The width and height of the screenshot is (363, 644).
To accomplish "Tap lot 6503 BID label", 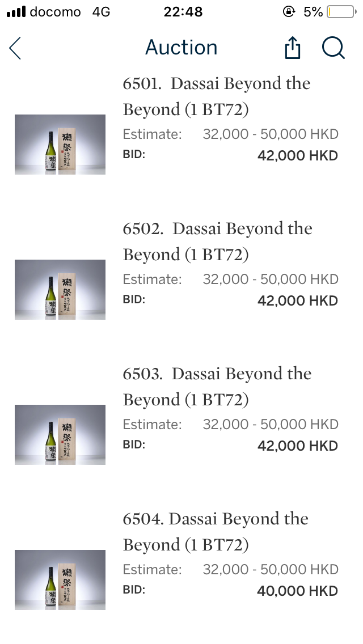I will click(134, 445).
